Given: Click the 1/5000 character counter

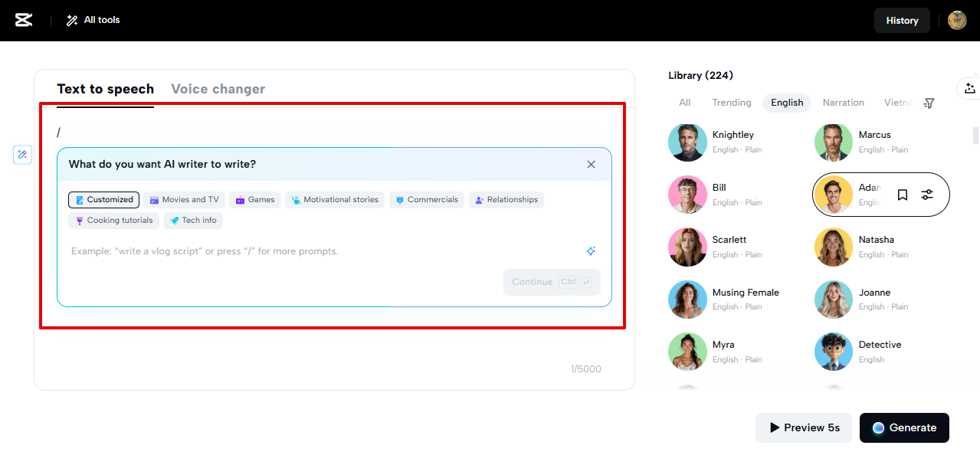Looking at the screenshot, I should (x=586, y=369).
